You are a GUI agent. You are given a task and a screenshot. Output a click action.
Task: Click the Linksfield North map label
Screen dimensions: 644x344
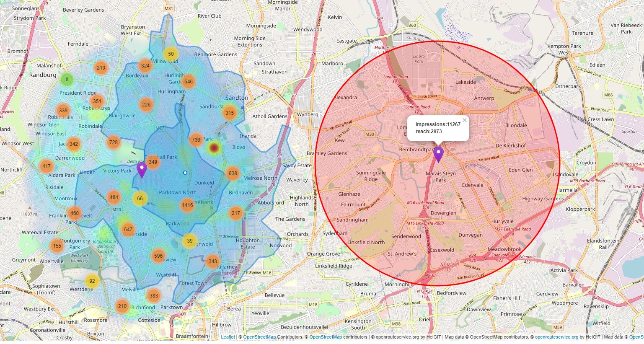pos(366,242)
